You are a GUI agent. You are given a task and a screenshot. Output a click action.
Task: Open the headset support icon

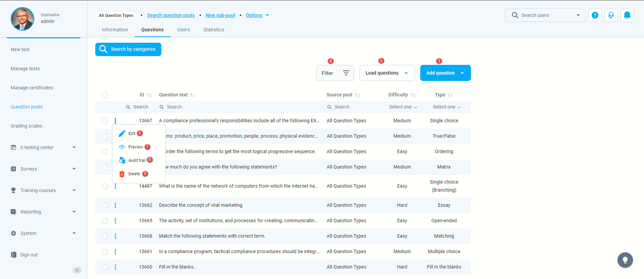pyautogui.click(x=611, y=15)
